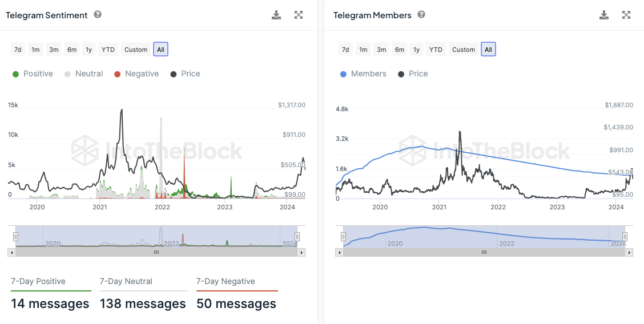
Task: Hide Neutral series in Sentiment legend
Action: coord(83,74)
